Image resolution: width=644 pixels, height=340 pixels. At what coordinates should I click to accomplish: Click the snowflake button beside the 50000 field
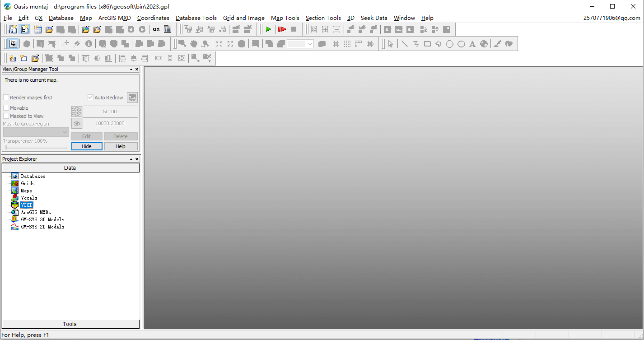click(x=77, y=112)
